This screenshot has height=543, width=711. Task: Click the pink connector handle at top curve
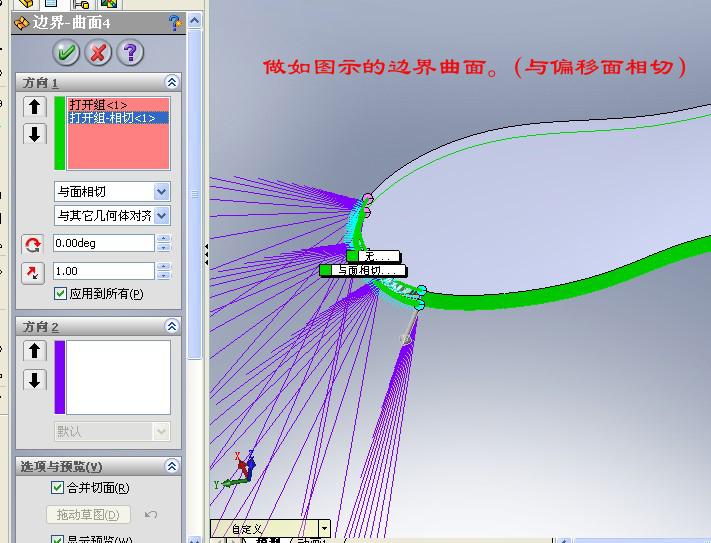click(368, 198)
